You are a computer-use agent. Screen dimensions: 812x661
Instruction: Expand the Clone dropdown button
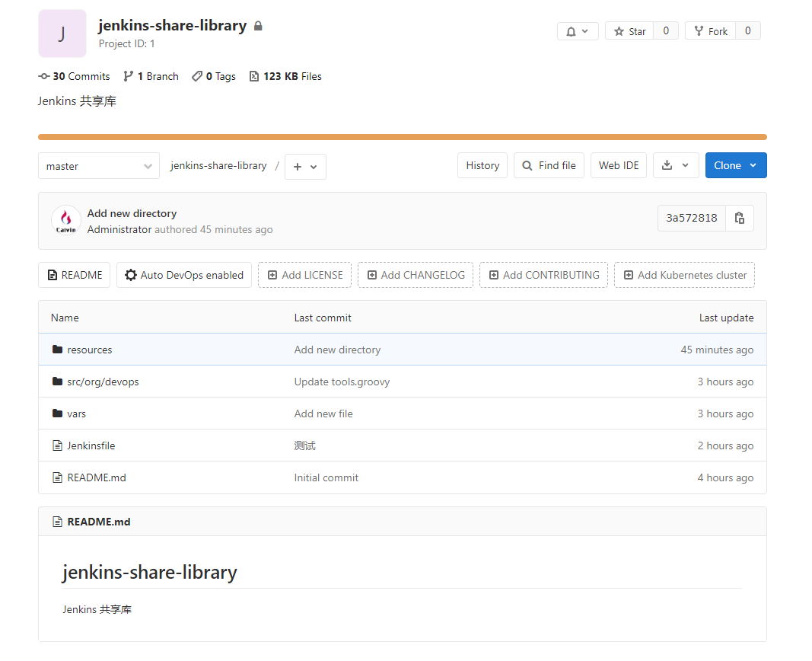(736, 165)
